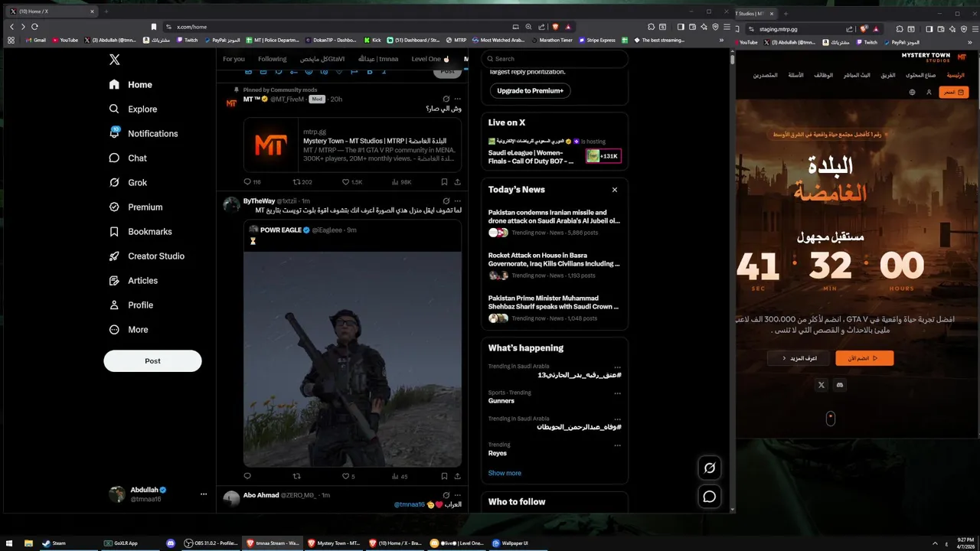Switch to the For you tab
The width and height of the screenshot is (980, 551).
point(234,59)
